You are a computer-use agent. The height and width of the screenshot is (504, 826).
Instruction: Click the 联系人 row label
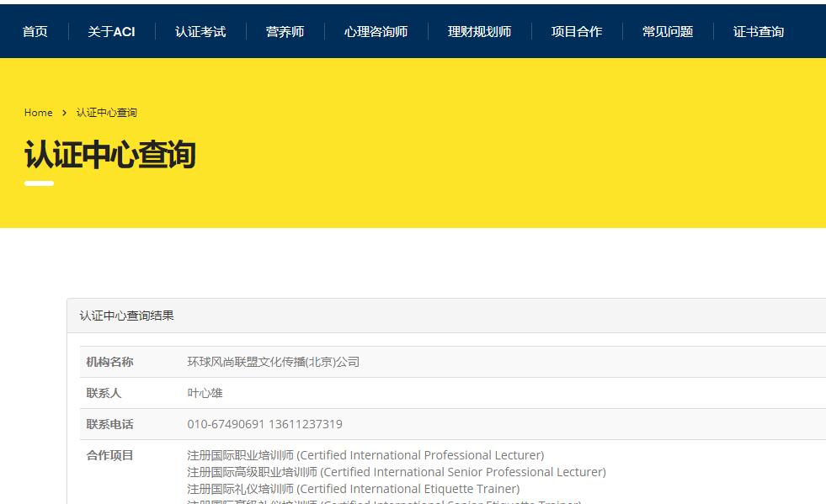(x=104, y=393)
